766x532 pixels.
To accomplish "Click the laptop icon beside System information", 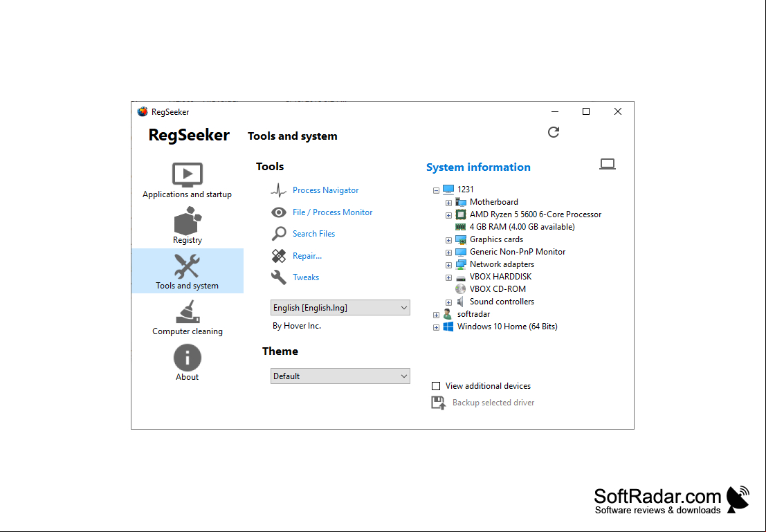I will 608,164.
